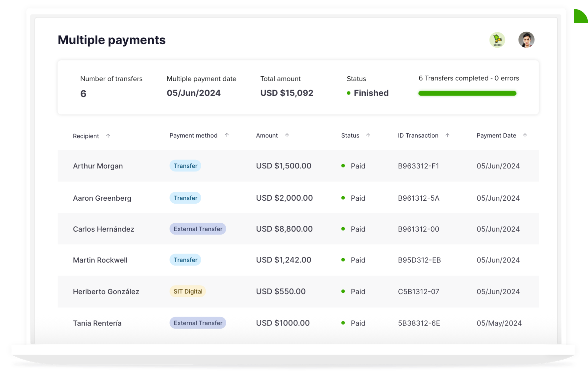The height and width of the screenshot is (373, 588).
Task: Sort by Status column arrow
Action: pyautogui.click(x=368, y=135)
